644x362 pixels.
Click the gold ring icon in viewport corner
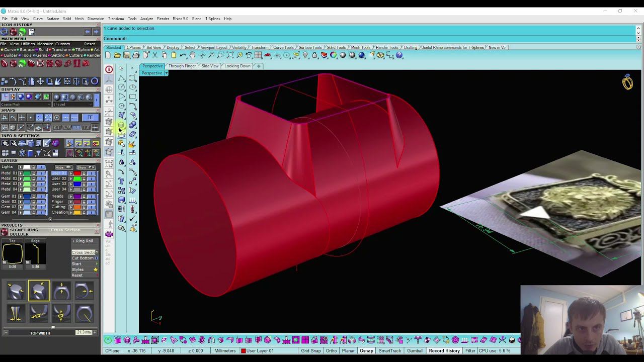(627, 82)
